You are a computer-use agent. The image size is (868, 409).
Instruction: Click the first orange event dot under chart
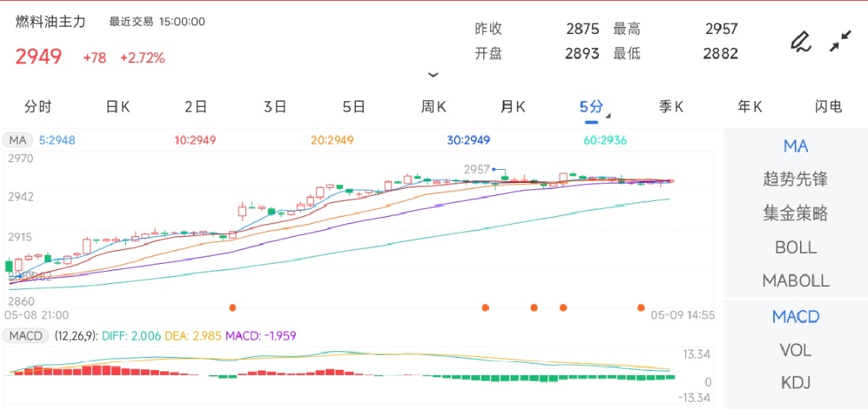[x=233, y=307]
